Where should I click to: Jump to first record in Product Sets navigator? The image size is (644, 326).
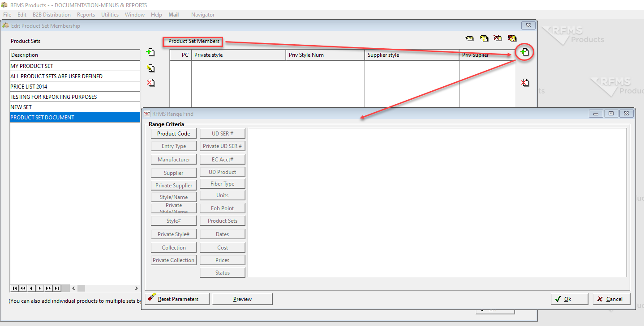click(15, 288)
